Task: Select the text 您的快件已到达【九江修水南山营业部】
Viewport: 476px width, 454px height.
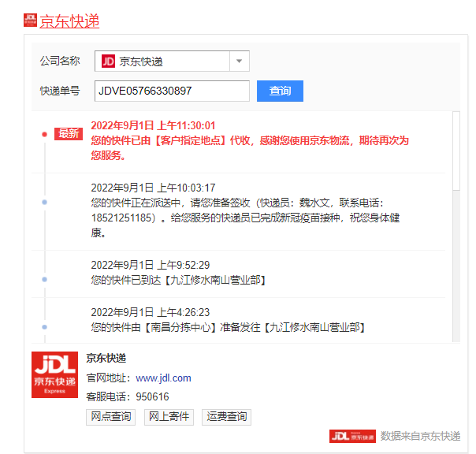Action: click(178, 280)
